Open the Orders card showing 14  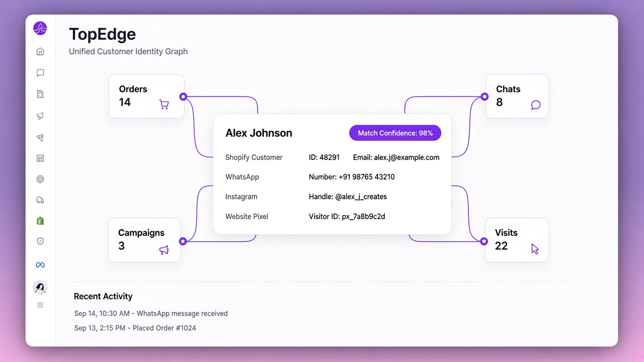tap(146, 97)
